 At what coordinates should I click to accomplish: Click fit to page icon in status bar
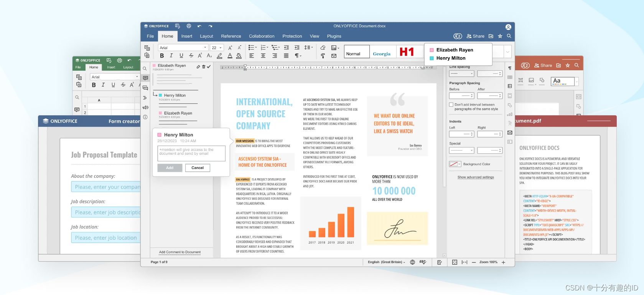(x=455, y=262)
